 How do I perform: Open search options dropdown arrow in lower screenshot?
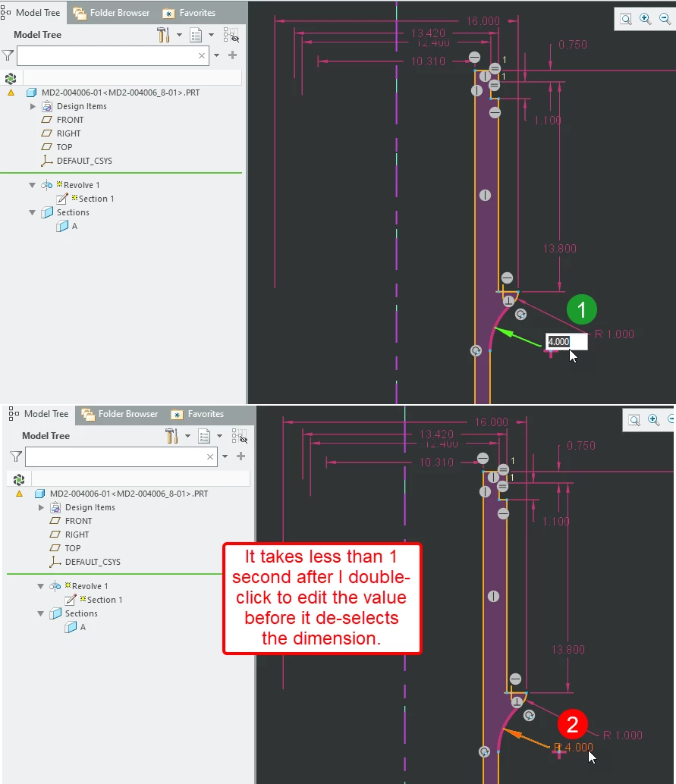coord(225,456)
